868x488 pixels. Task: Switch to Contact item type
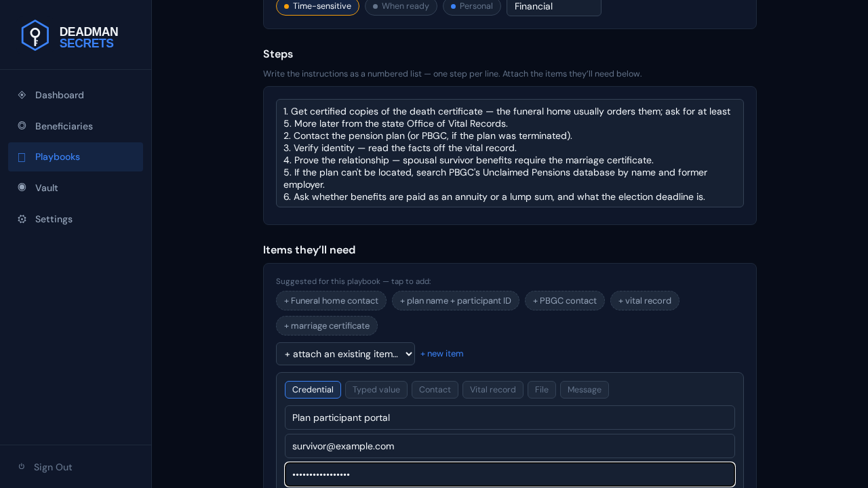[435, 390]
